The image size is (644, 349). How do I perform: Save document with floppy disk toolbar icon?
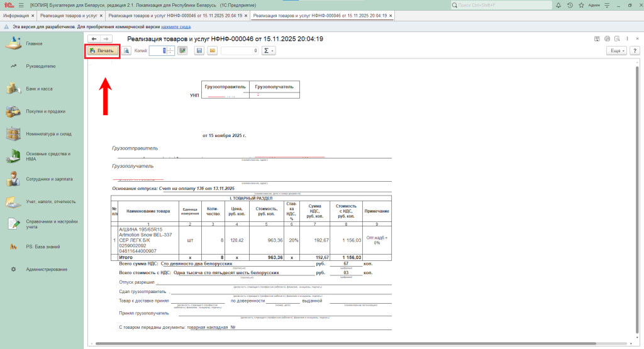click(199, 50)
